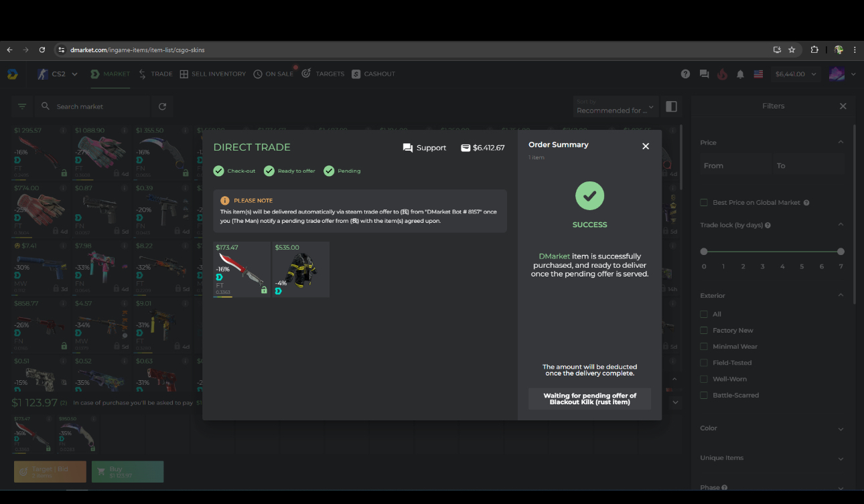
Task: Check the Factory New checkbox
Action: click(704, 331)
